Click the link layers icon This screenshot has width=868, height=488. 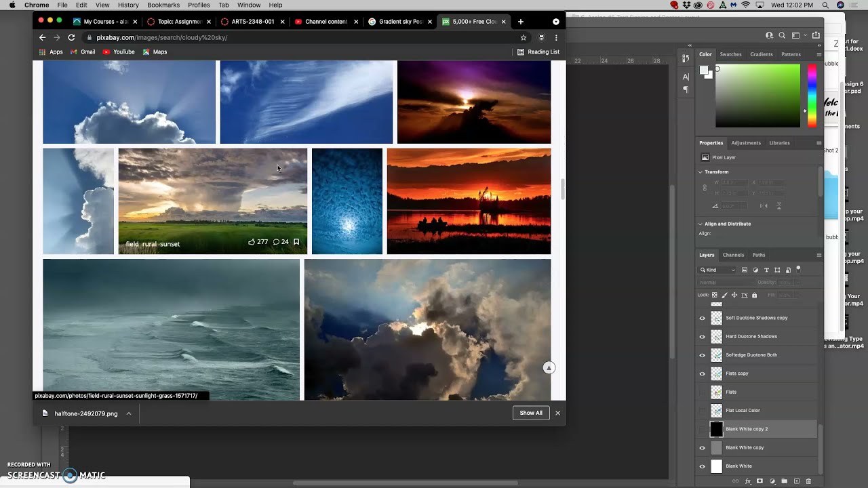pyautogui.click(x=736, y=481)
